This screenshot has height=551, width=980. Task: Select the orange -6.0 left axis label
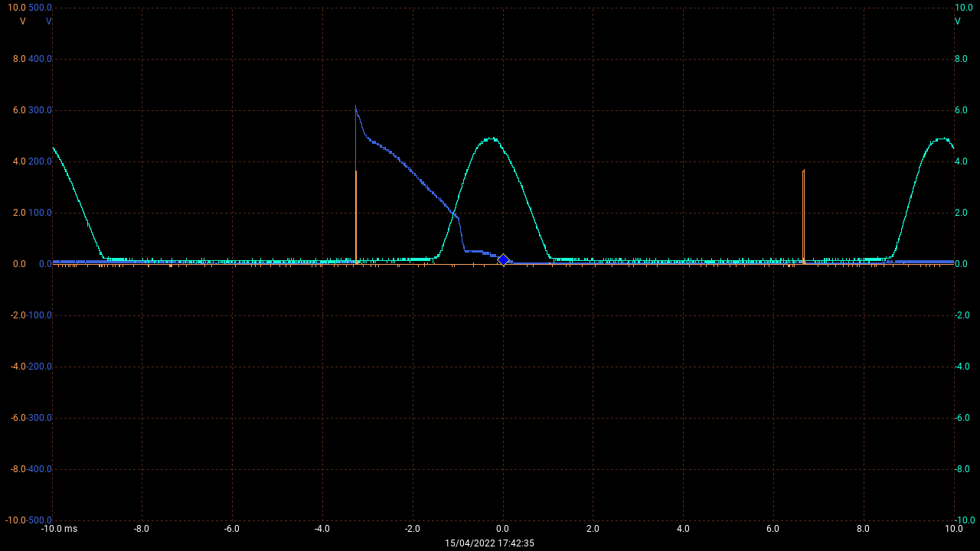17,418
